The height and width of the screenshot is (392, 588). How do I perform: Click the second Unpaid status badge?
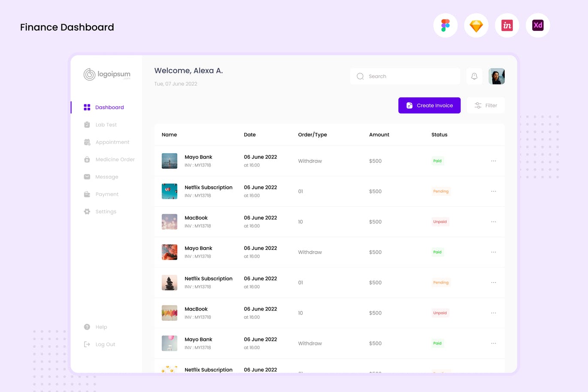[x=440, y=313]
